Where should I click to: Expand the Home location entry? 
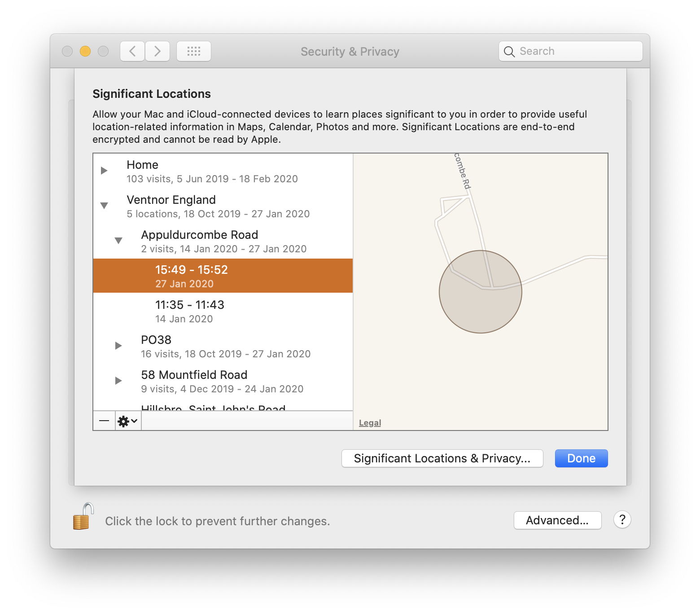[104, 171]
